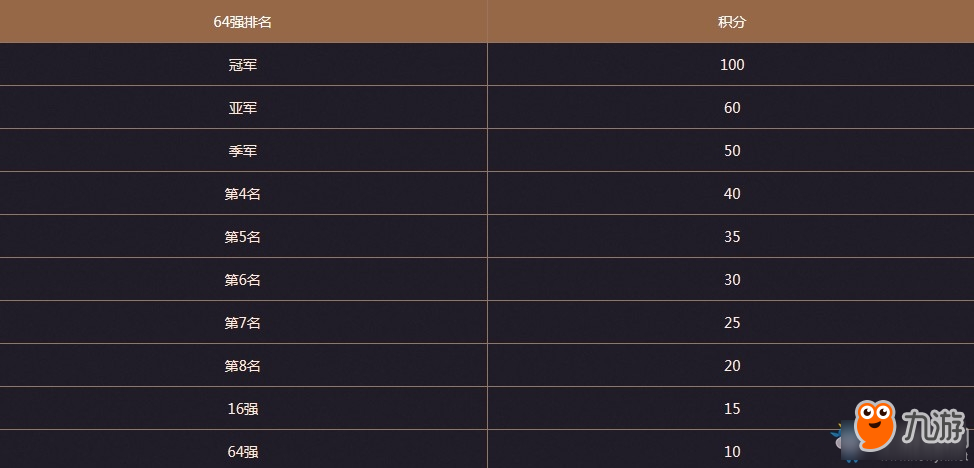Click the score value 50
974x468 pixels.
coord(732,151)
